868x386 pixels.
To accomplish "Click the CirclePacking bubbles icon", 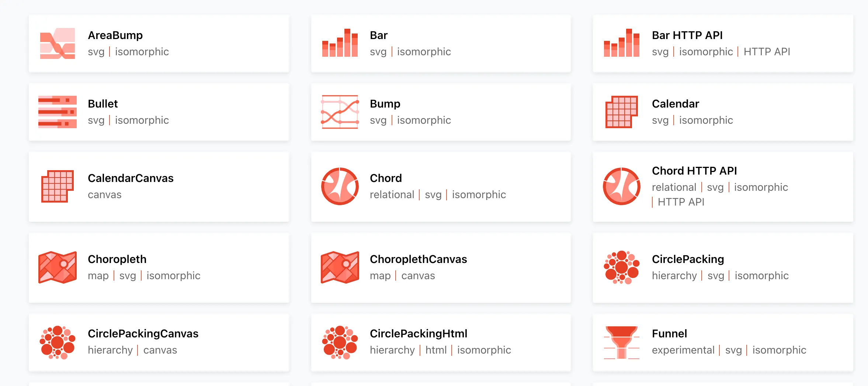I will click(621, 267).
